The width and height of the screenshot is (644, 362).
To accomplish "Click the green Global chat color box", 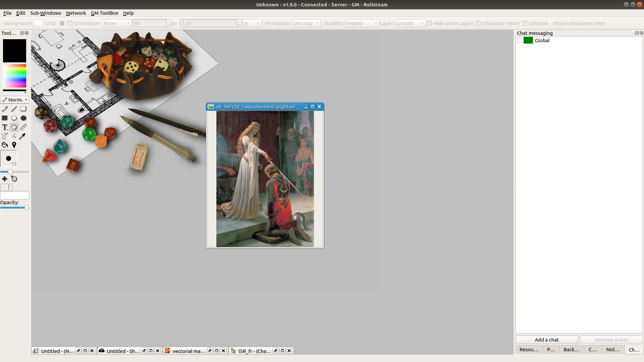I will [528, 41].
